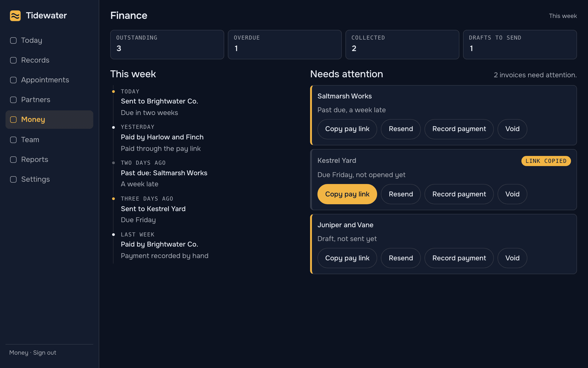Click the square icon beside Today
The image size is (588, 368).
(x=13, y=40)
